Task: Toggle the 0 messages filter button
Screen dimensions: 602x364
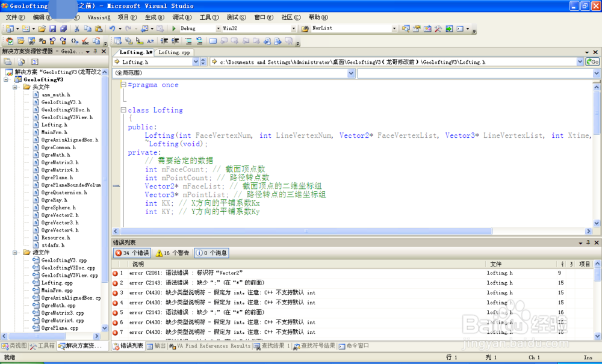Action: click(211, 253)
